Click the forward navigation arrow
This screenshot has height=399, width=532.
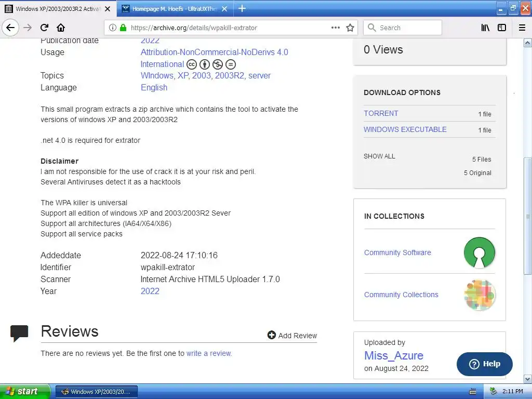(x=28, y=28)
